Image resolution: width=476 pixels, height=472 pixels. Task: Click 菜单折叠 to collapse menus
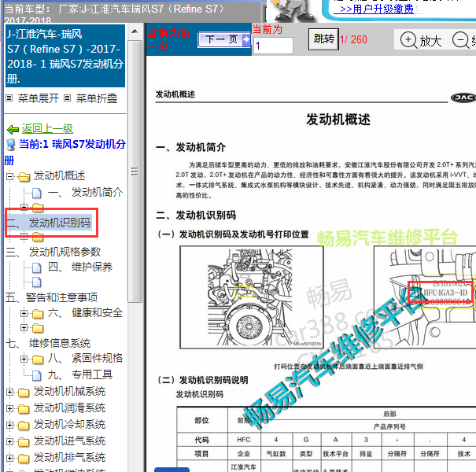click(97, 98)
